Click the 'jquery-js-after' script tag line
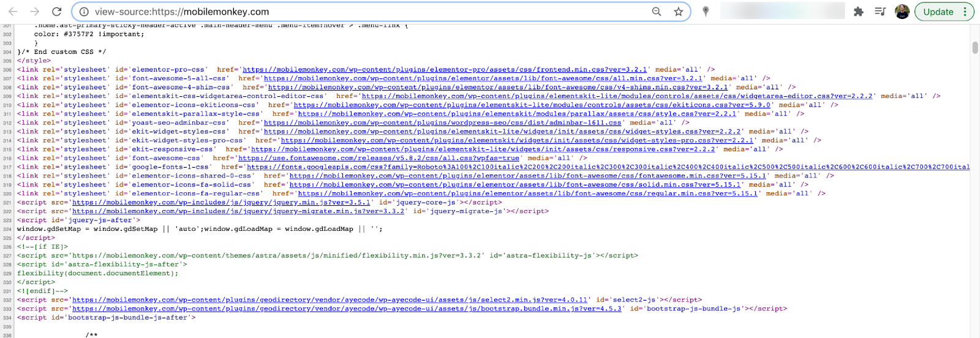 (x=78, y=220)
